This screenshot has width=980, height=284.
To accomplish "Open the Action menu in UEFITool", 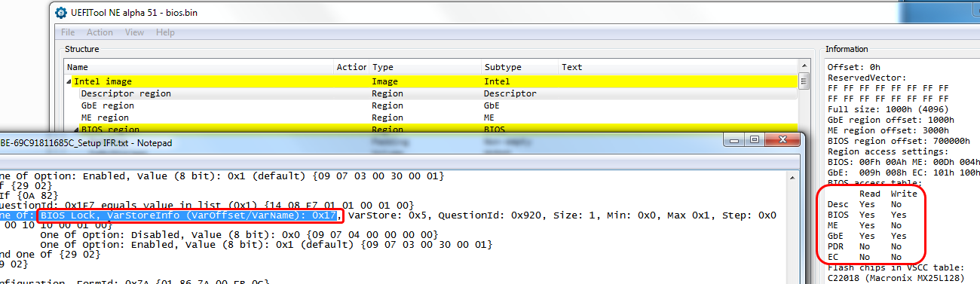I will point(100,32).
